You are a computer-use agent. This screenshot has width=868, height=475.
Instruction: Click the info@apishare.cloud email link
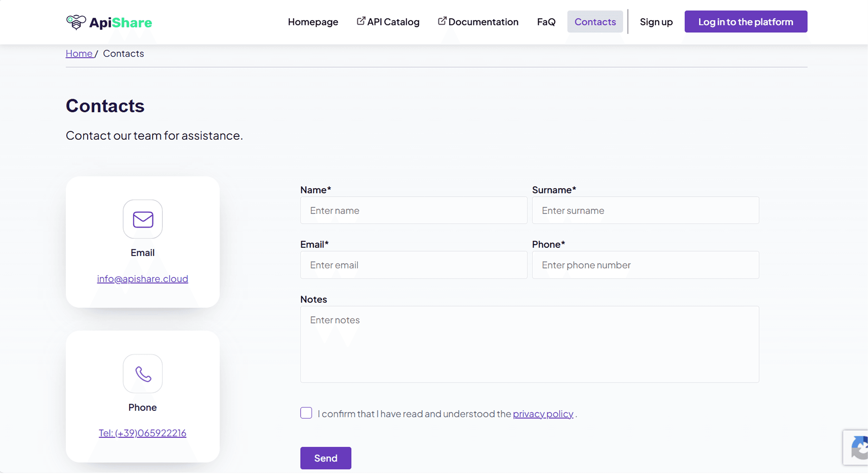click(143, 279)
